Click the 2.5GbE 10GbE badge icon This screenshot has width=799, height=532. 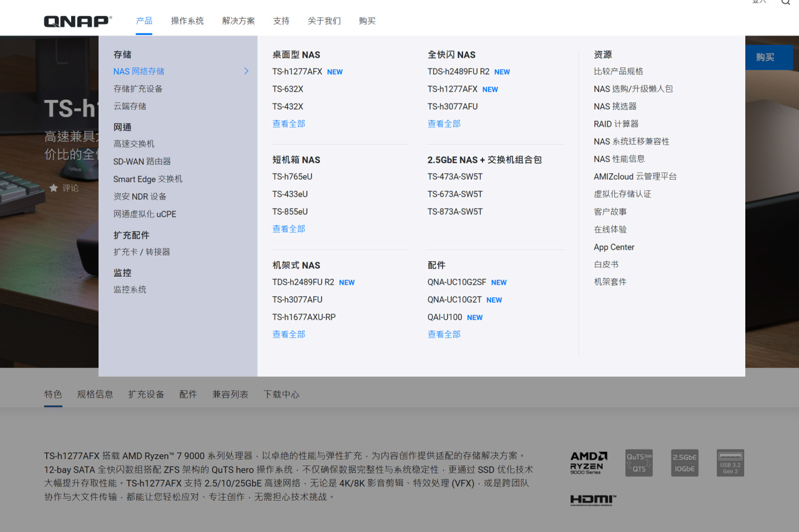coord(685,463)
